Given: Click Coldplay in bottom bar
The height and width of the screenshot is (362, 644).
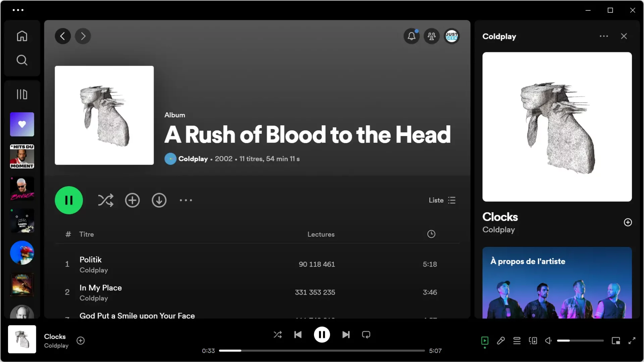Looking at the screenshot, I should tap(56, 346).
